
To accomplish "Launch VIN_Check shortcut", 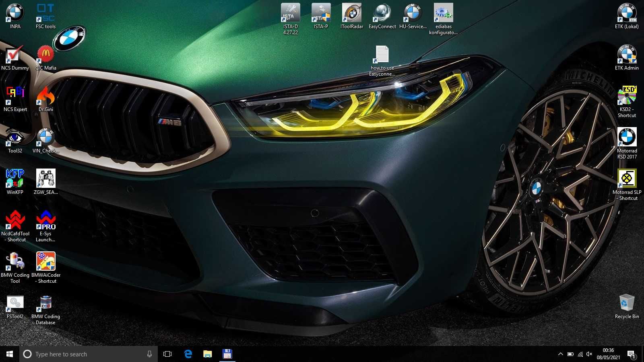I will tap(45, 140).
